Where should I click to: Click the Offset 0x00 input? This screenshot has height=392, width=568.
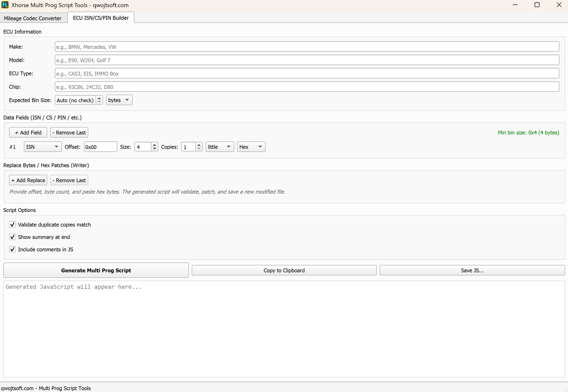pos(100,147)
